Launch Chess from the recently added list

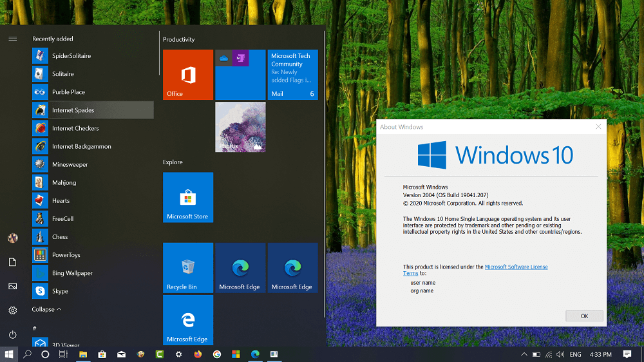[93, 236]
